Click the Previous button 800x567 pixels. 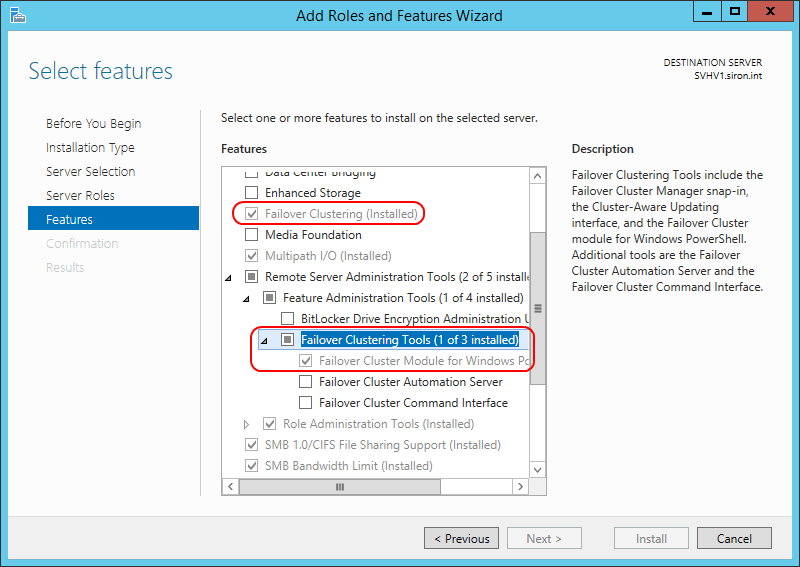pos(461,538)
